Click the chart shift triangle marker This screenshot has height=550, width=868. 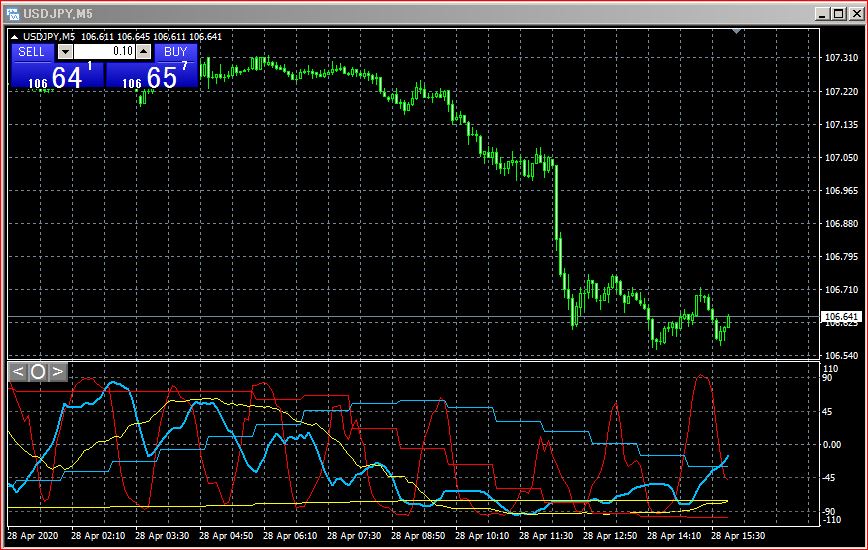point(736,32)
